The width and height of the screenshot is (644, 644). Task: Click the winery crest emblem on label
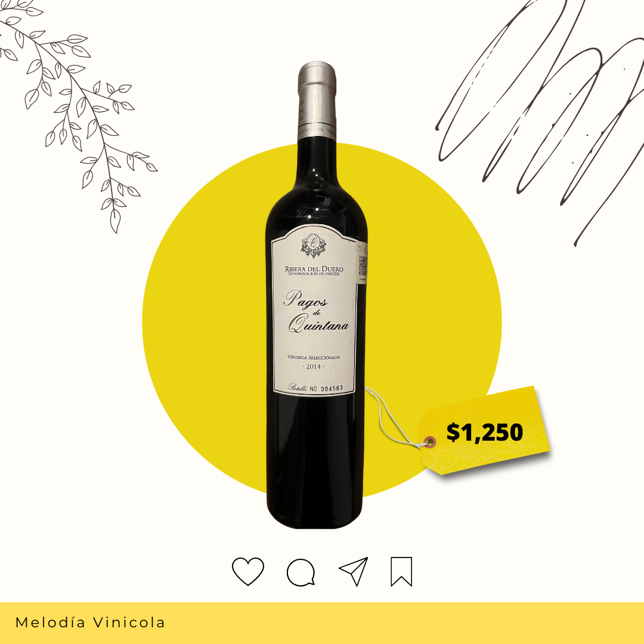[x=314, y=246]
